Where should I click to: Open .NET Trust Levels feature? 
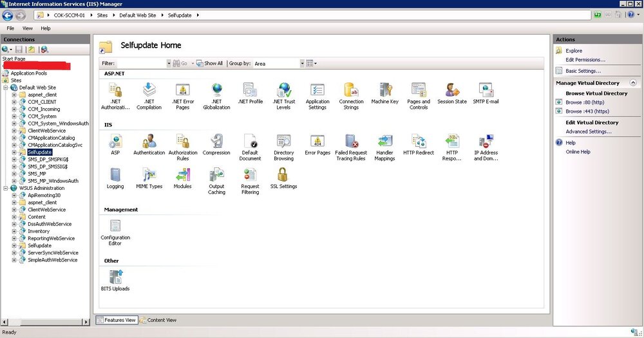pos(284,96)
